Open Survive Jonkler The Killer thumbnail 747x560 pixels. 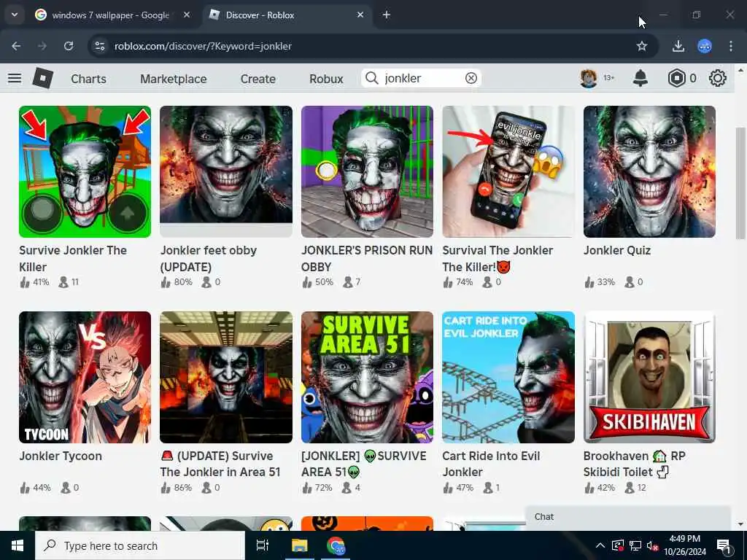(85, 171)
